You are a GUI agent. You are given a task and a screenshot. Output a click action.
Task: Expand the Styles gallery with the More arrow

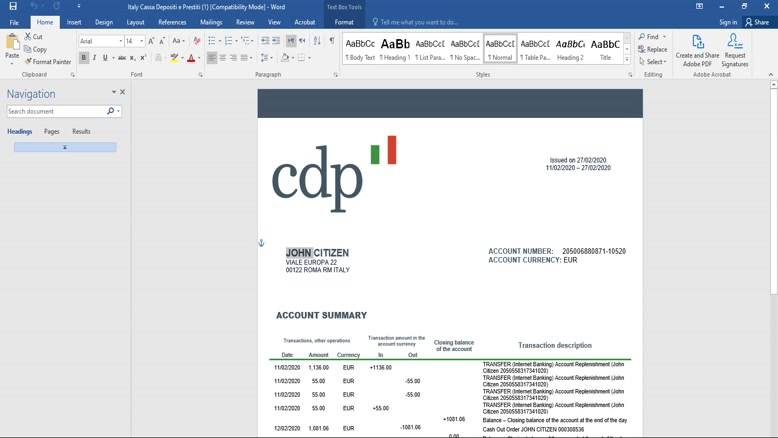tap(627, 60)
